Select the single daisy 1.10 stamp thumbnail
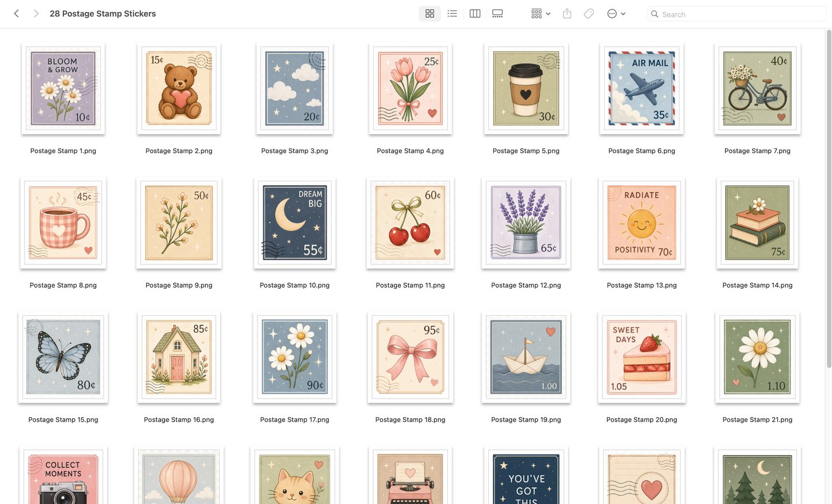 point(758,357)
